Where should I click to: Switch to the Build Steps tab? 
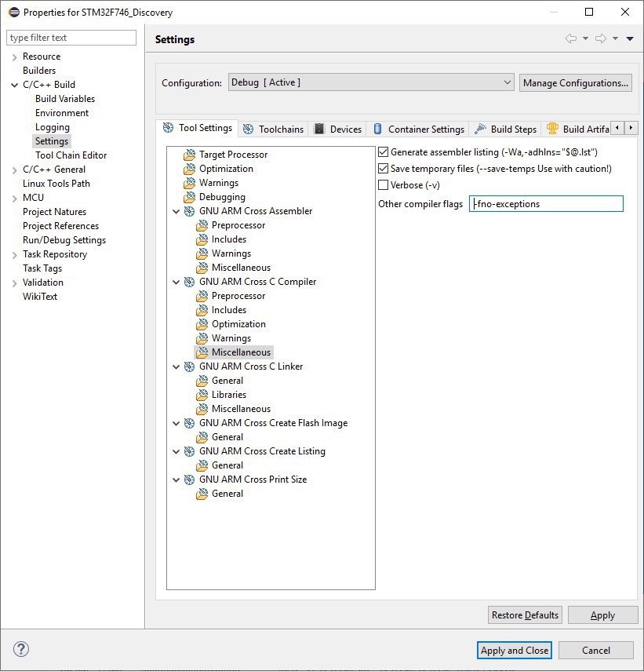pyautogui.click(x=506, y=129)
